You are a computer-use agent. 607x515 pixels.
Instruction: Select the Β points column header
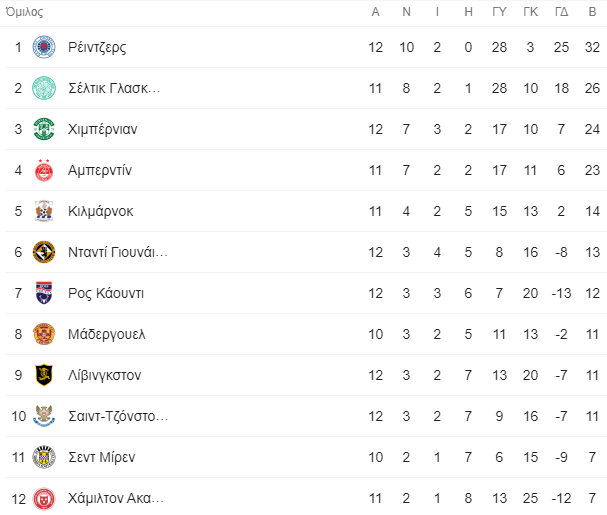(x=592, y=12)
